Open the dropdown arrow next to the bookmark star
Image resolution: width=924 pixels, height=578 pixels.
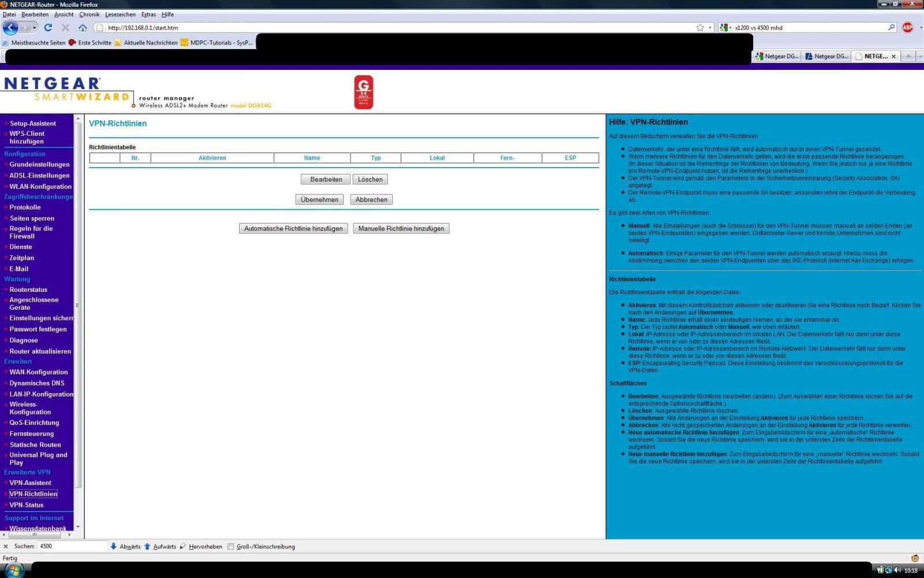pos(710,27)
